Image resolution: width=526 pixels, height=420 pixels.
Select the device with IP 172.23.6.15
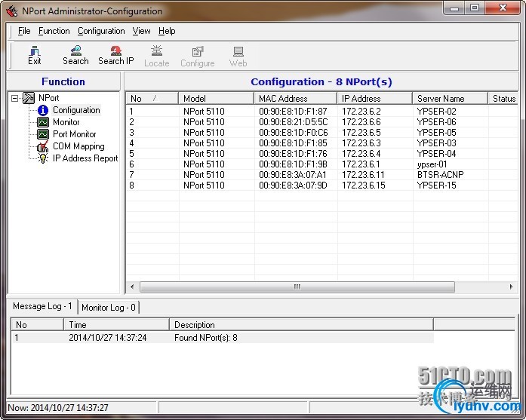pos(322,185)
